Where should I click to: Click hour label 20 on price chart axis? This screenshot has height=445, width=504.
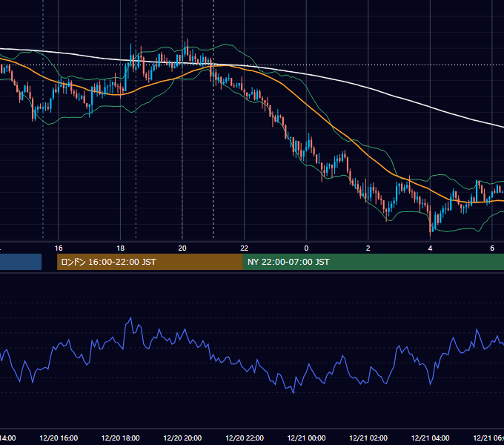point(182,248)
